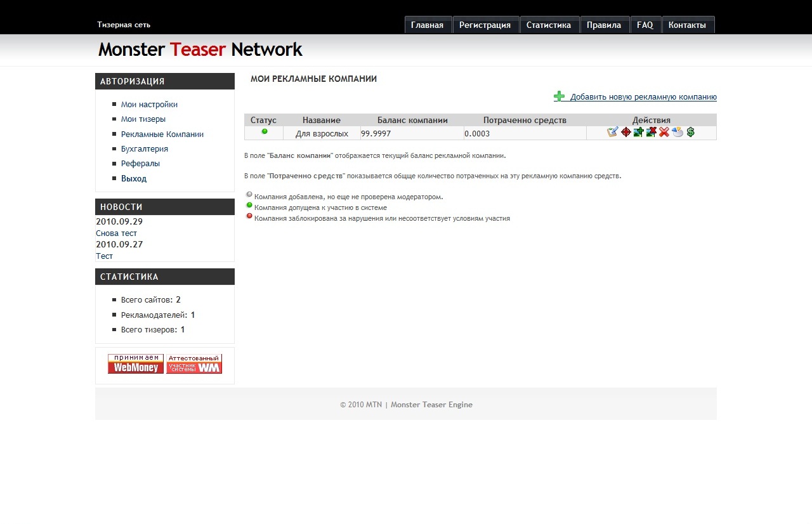The width and height of the screenshot is (812, 524).
Task: Open the Главная tab
Action: tap(428, 25)
